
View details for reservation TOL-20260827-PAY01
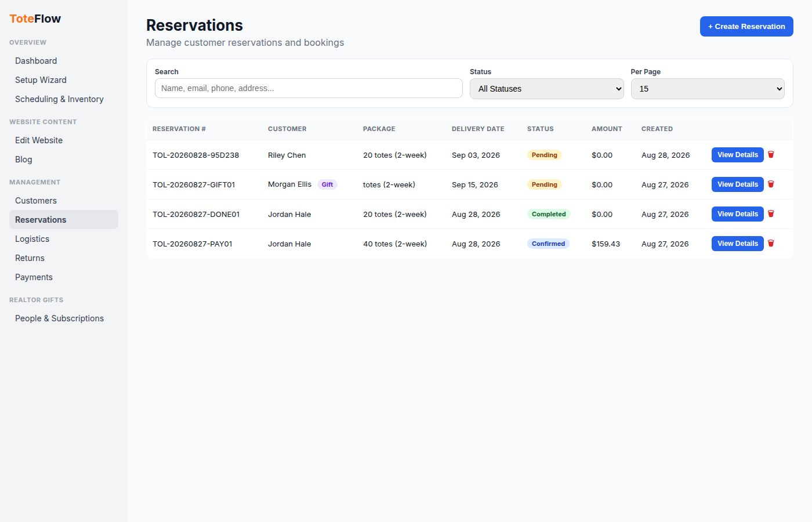pyautogui.click(x=738, y=244)
